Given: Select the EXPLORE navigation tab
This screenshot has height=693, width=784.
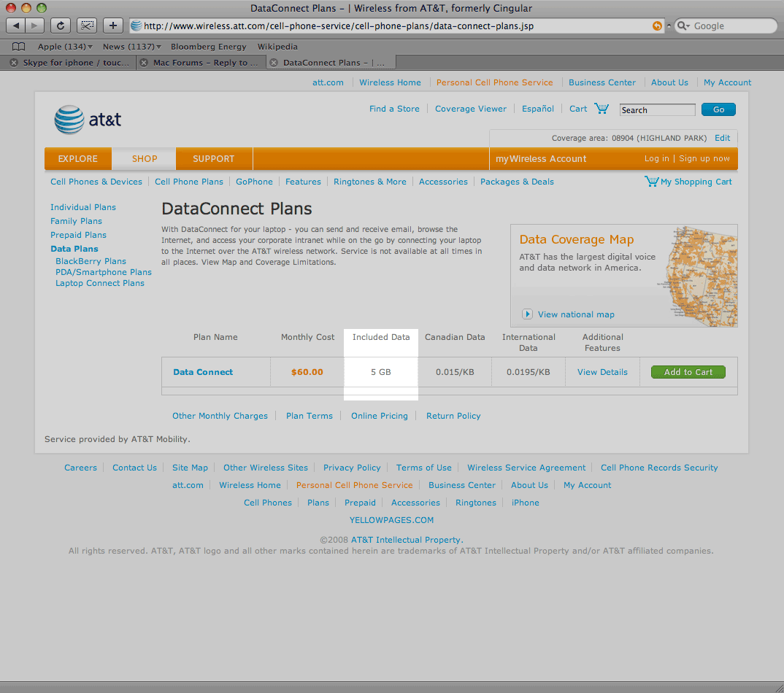Looking at the screenshot, I should pos(78,159).
